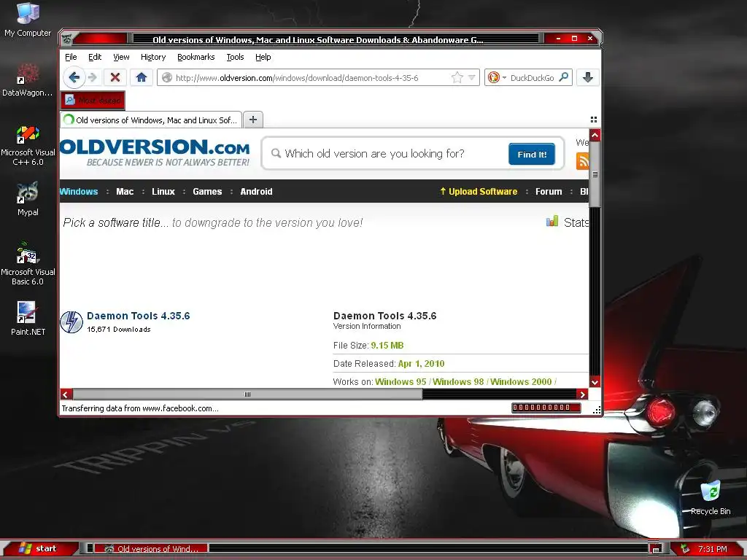747x560 pixels.
Task: Stop loading with the red X button
Action: coord(115,77)
